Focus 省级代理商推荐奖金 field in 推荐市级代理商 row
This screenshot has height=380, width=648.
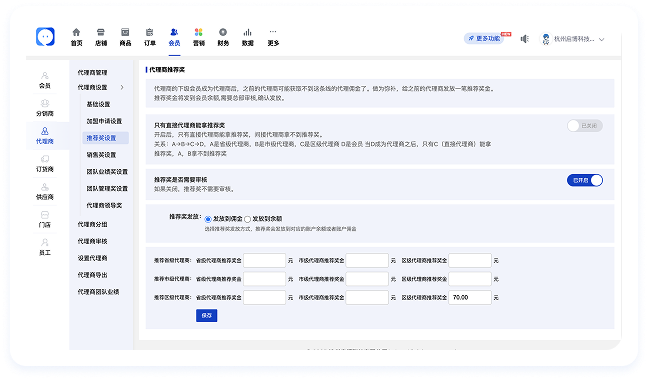coord(264,279)
